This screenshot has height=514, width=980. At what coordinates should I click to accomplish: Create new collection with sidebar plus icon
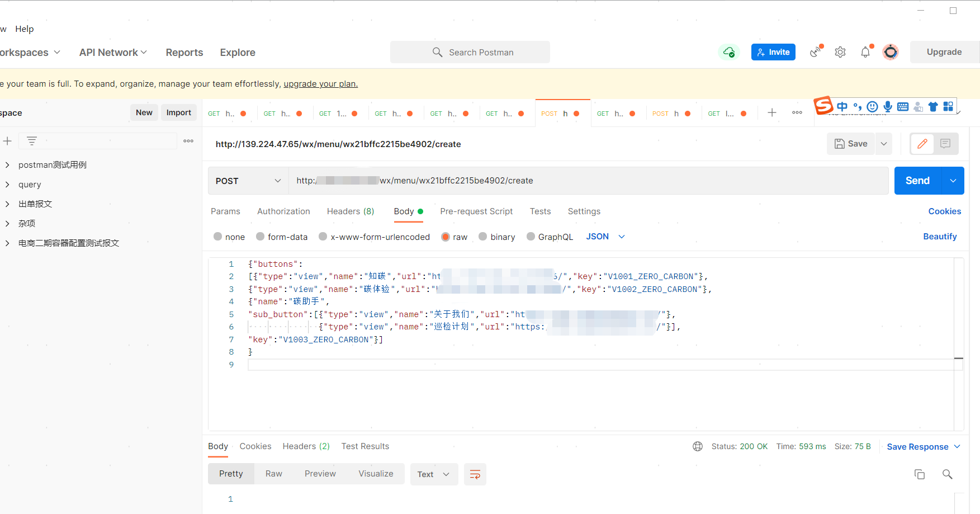[7, 141]
